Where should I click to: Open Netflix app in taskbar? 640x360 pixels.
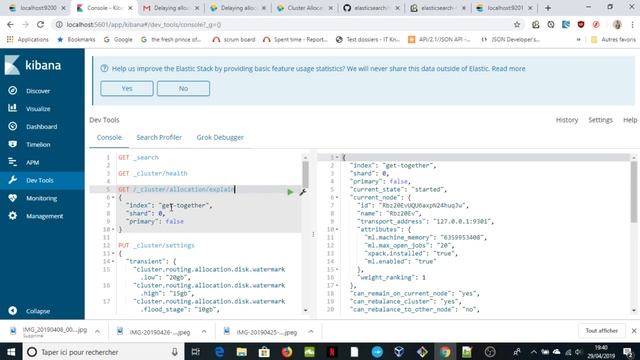point(332,352)
